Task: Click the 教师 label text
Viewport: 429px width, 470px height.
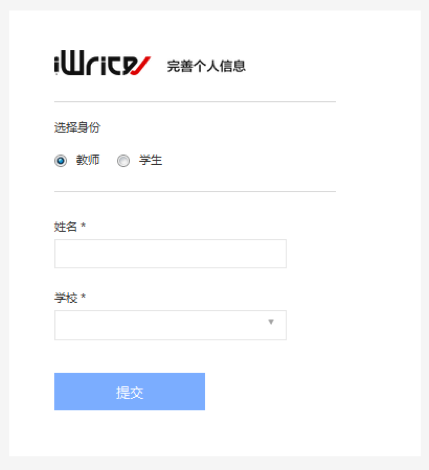Action: coord(88,160)
